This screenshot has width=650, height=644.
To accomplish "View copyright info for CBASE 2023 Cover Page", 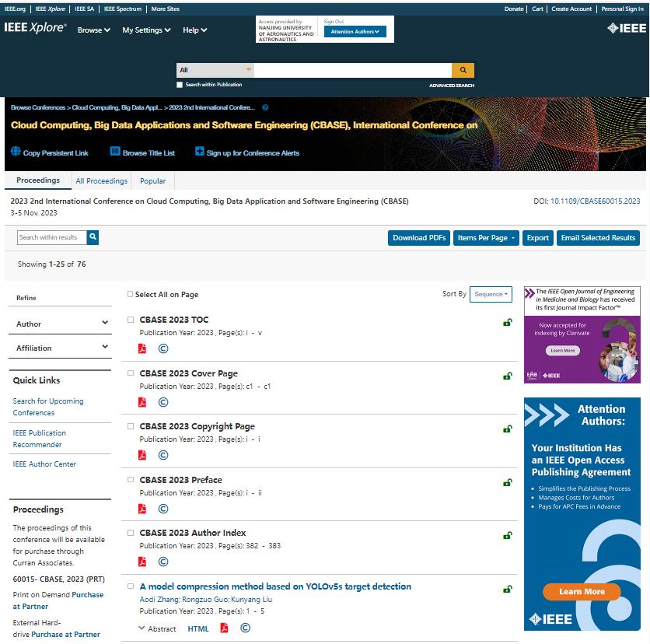I will click(163, 402).
